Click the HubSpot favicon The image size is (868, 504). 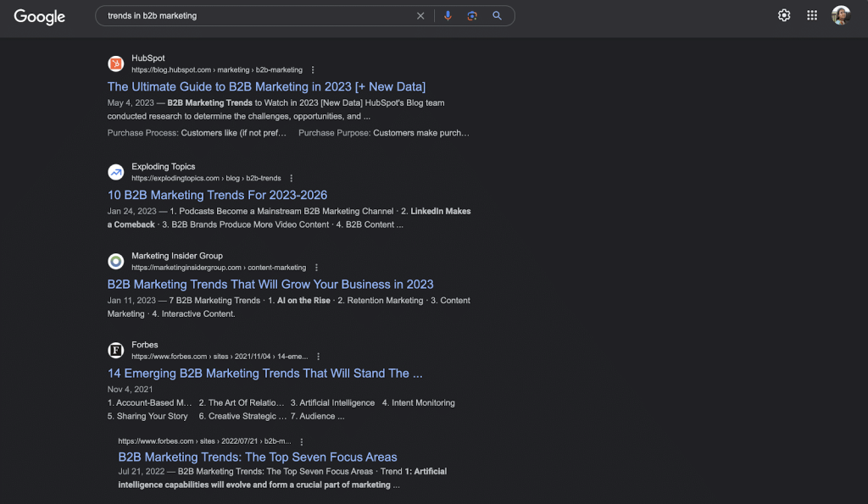pyautogui.click(x=115, y=64)
